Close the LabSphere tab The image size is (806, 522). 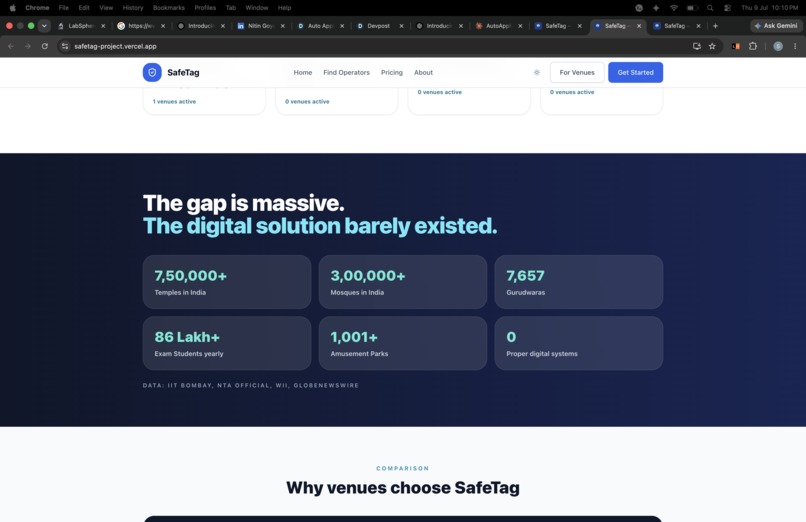[103, 26]
